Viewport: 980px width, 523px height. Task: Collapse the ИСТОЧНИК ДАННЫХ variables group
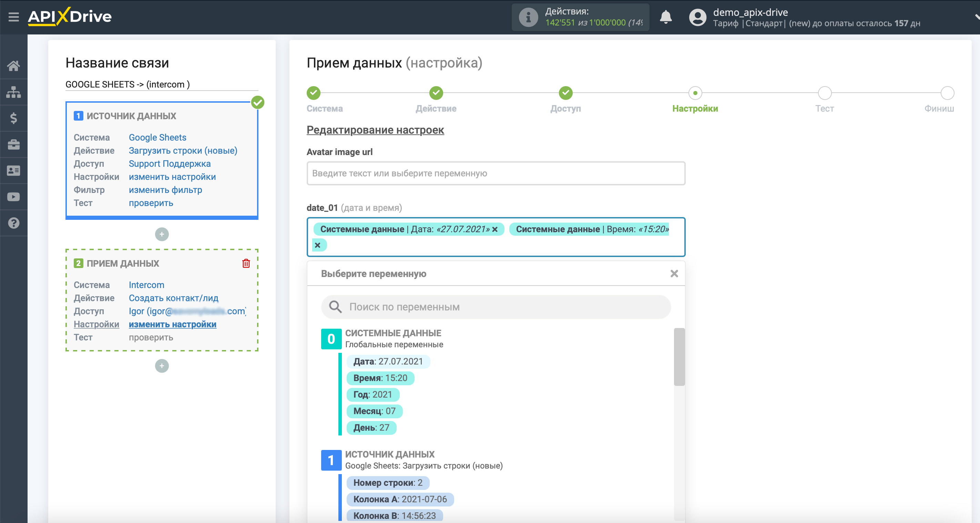(331, 460)
